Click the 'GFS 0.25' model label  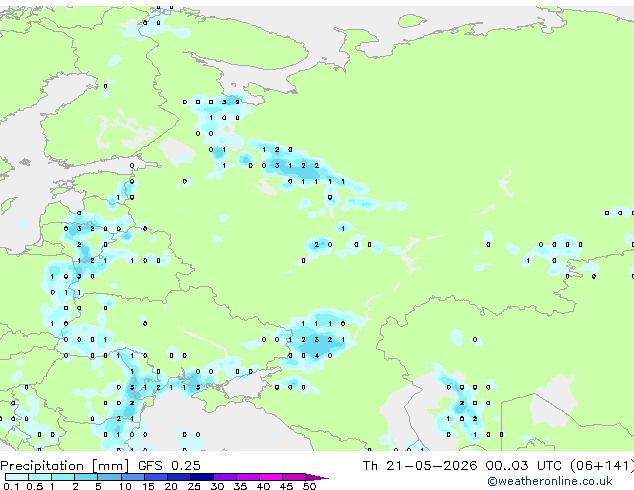169,466
